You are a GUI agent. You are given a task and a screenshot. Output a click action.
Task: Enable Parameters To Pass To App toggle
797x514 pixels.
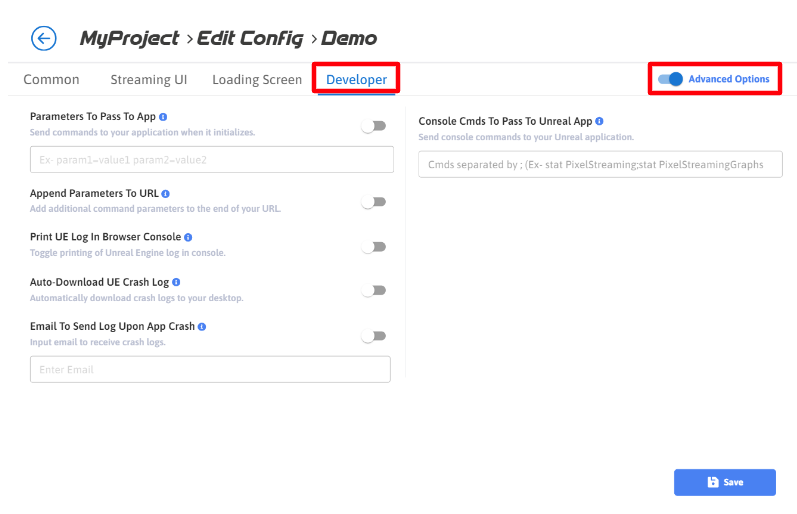coord(373,126)
